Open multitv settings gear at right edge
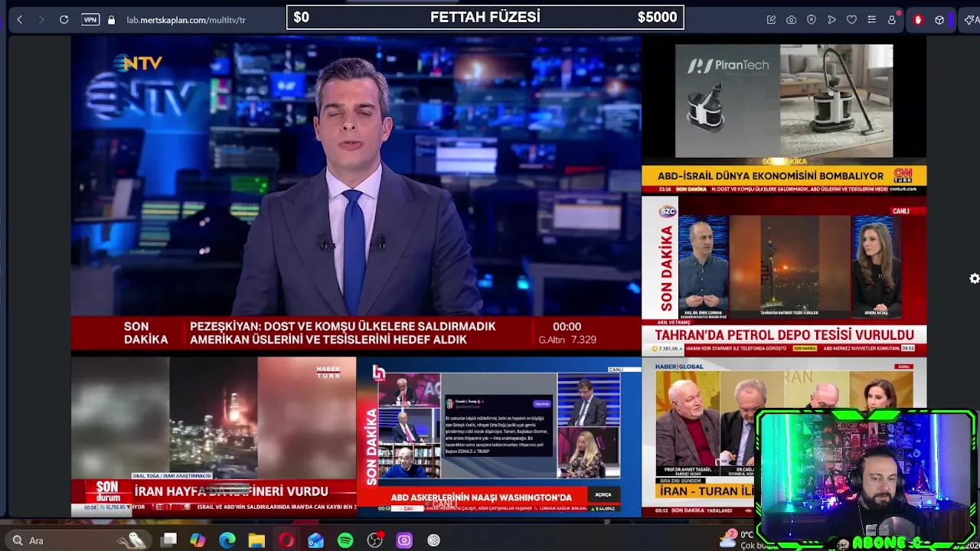The height and width of the screenshot is (551, 980). (x=974, y=279)
